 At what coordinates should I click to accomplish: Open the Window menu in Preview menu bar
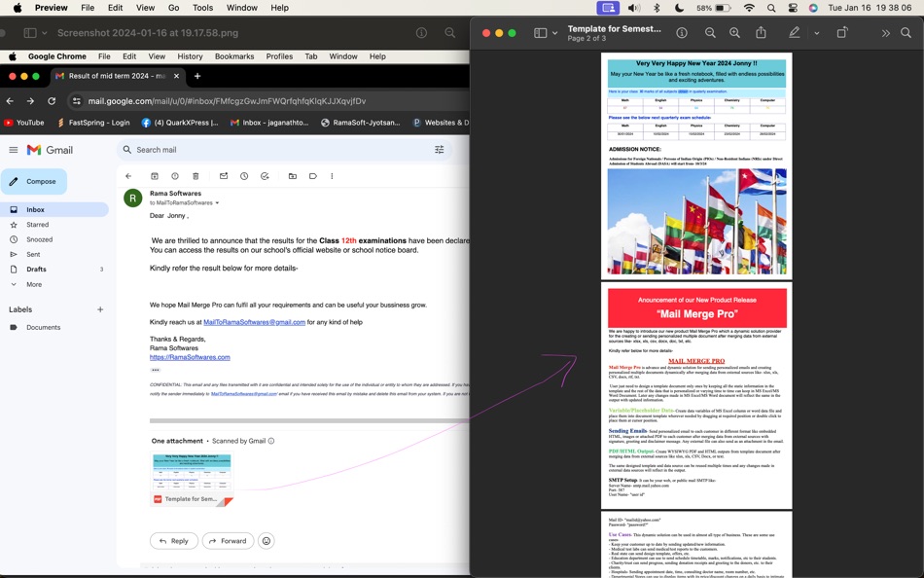click(x=241, y=8)
